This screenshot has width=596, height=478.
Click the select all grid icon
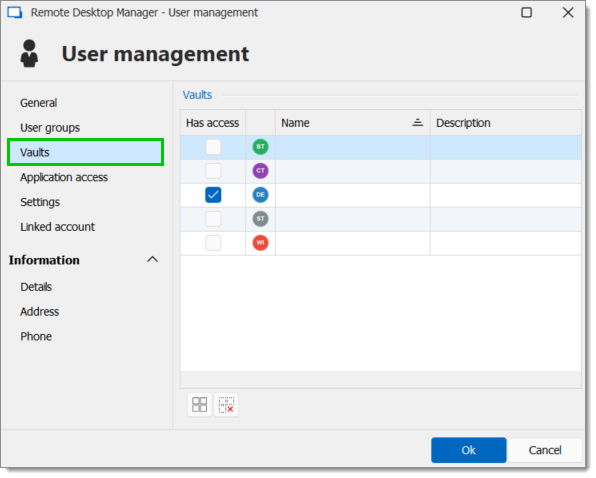(x=200, y=405)
